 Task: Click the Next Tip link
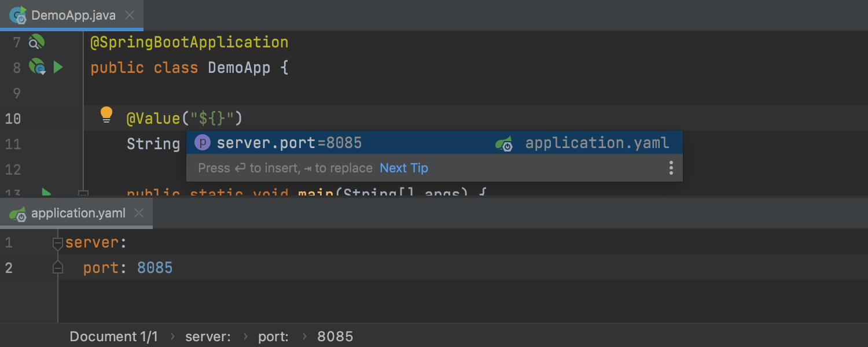pos(404,168)
